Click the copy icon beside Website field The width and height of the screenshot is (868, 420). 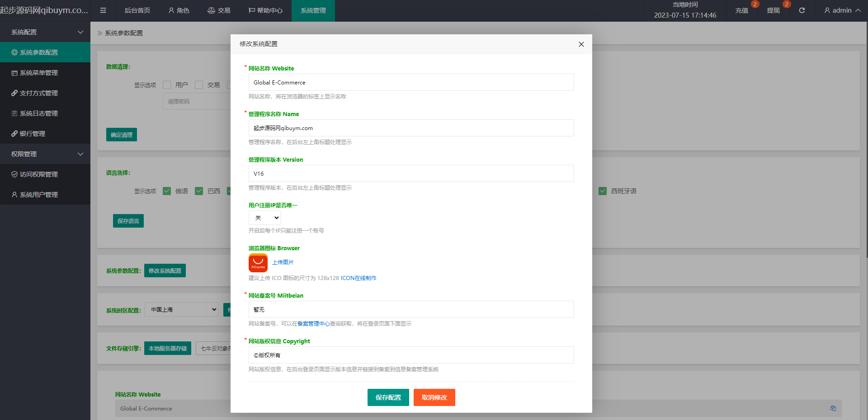click(833, 408)
